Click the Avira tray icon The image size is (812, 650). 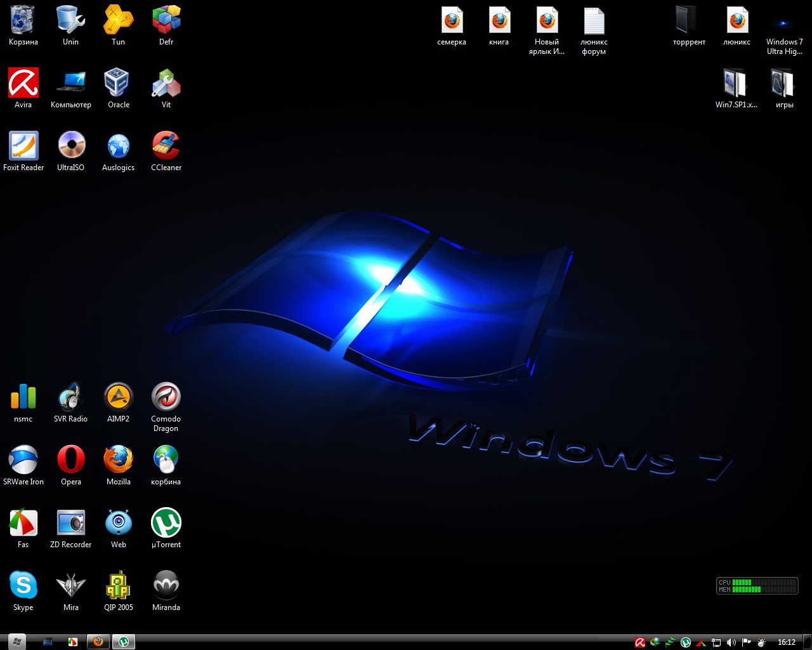[640, 642]
